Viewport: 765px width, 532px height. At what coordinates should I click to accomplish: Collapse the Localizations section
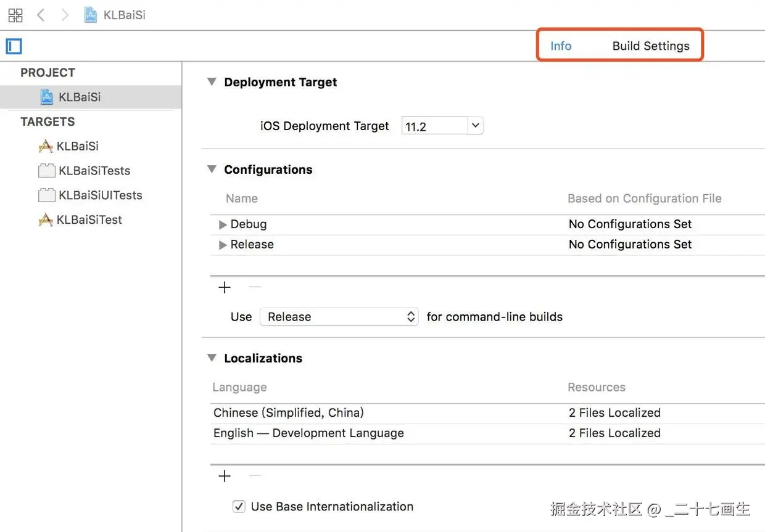(x=212, y=358)
